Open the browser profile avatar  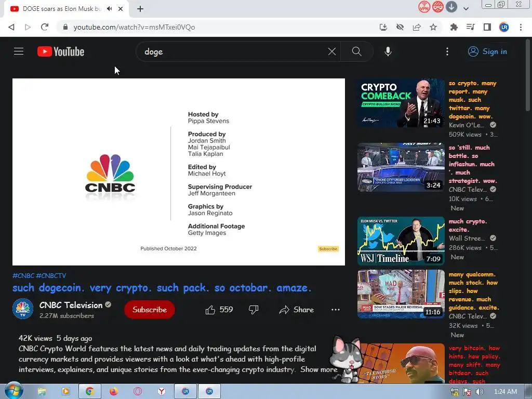504,27
